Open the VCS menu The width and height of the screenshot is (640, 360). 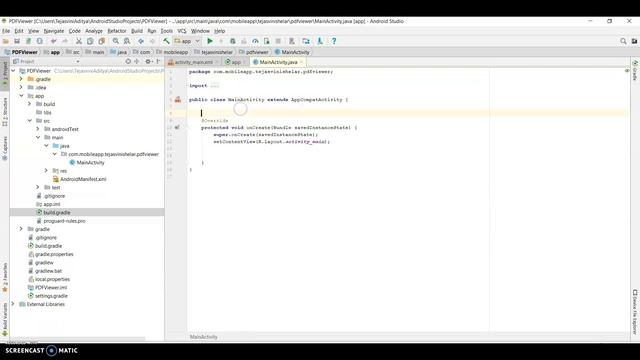(182, 31)
